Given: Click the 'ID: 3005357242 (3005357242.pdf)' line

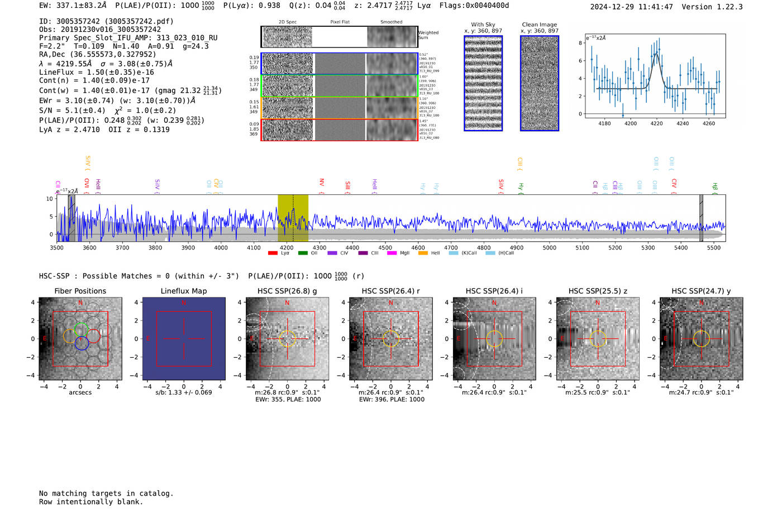Looking at the screenshot, I should pos(106,21).
